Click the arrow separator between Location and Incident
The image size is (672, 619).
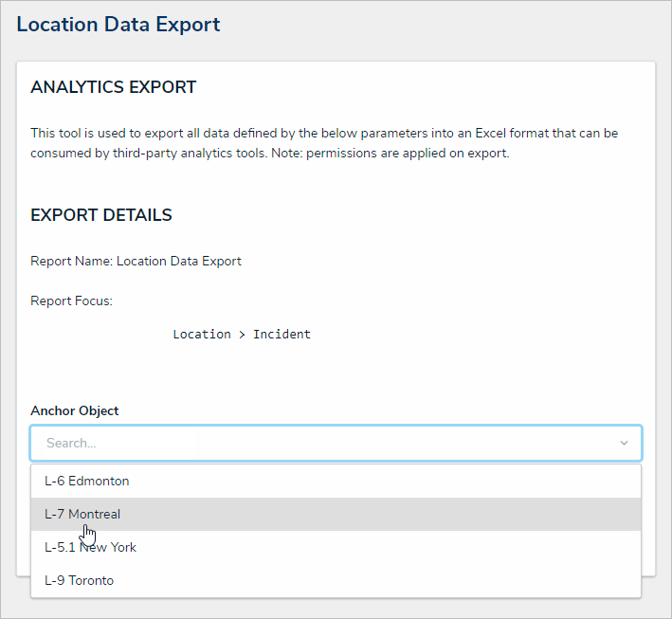(242, 334)
